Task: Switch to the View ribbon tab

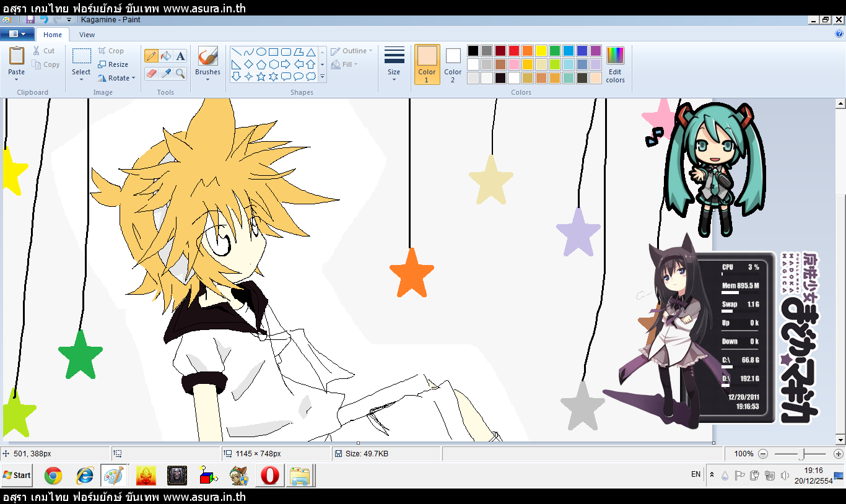Action: (x=87, y=35)
